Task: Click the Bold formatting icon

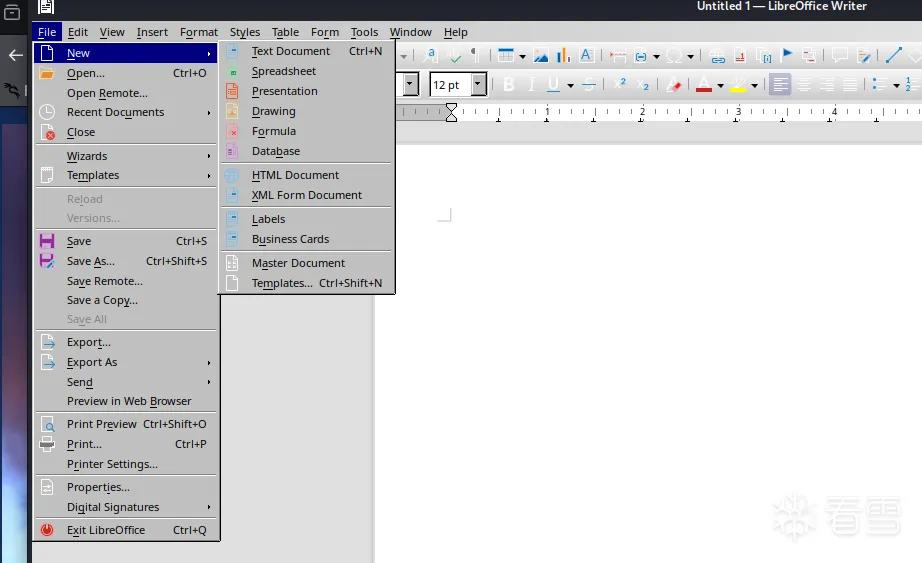Action: click(509, 85)
